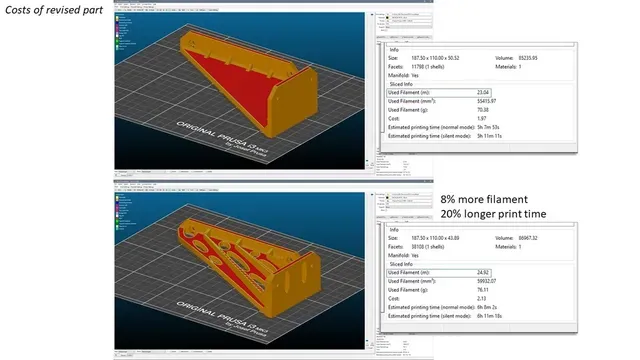Click the first feature-type legend icon in bottom preview
Screen dimensions: 640x360
click(x=117, y=198)
